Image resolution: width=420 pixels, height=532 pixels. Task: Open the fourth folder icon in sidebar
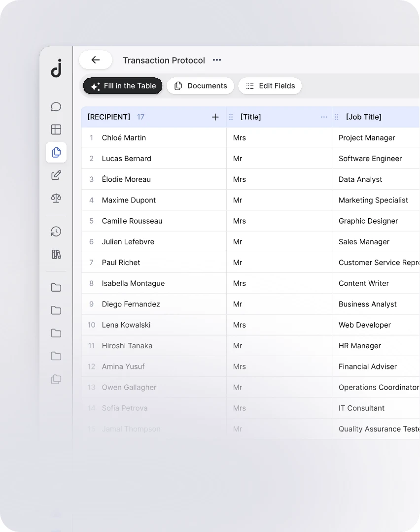point(56,356)
